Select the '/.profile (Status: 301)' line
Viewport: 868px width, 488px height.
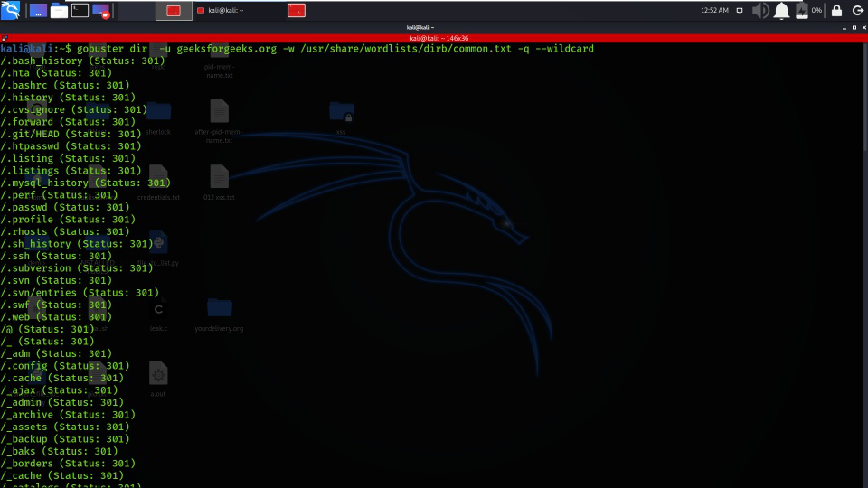click(68, 219)
